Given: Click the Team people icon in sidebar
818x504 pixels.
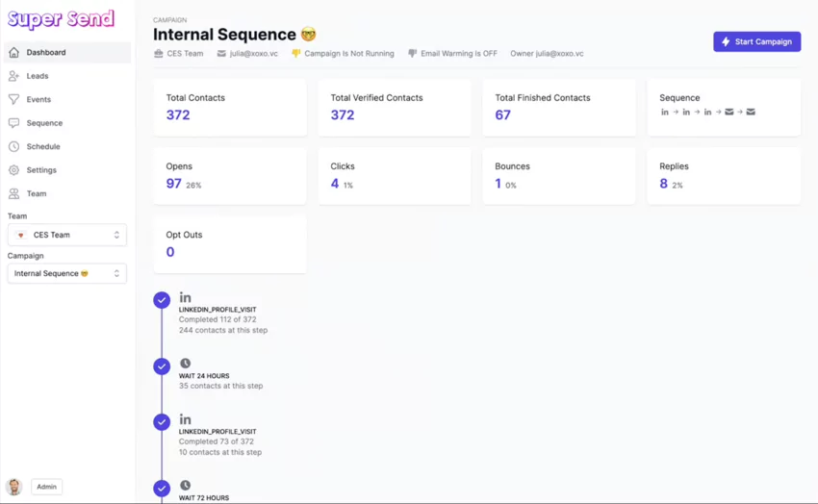Looking at the screenshot, I should (14, 193).
